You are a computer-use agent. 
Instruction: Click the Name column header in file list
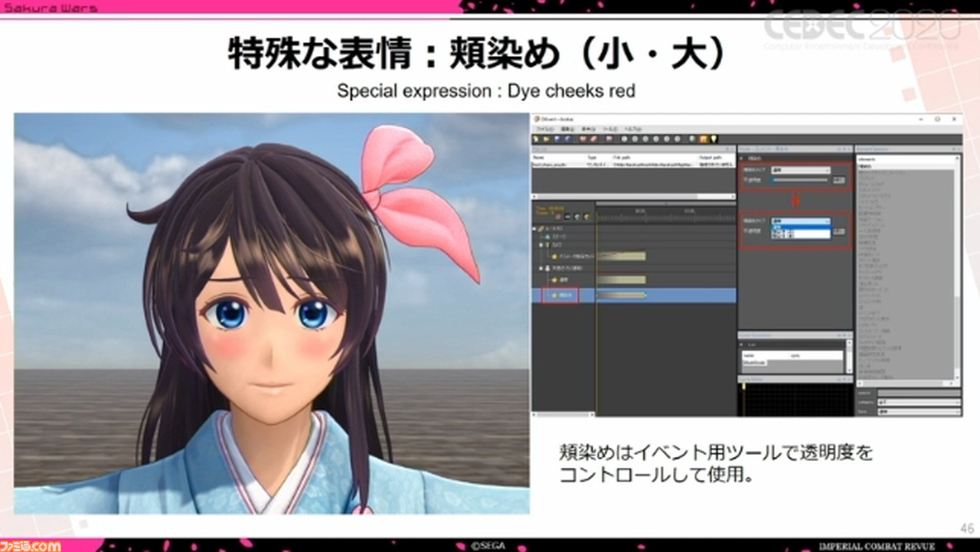pyautogui.click(x=539, y=156)
